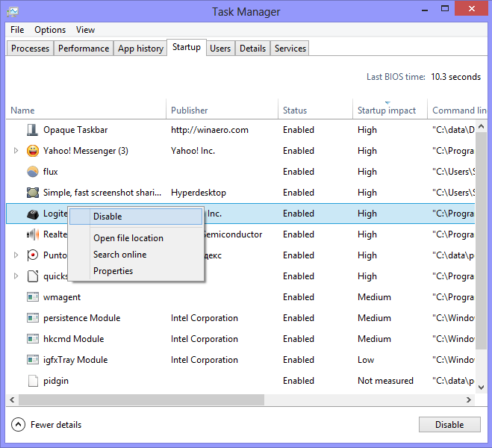Click the pidgin file icon
Image resolution: width=492 pixels, height=448 pixels.
pyautogui.click(x=33, y=381)
